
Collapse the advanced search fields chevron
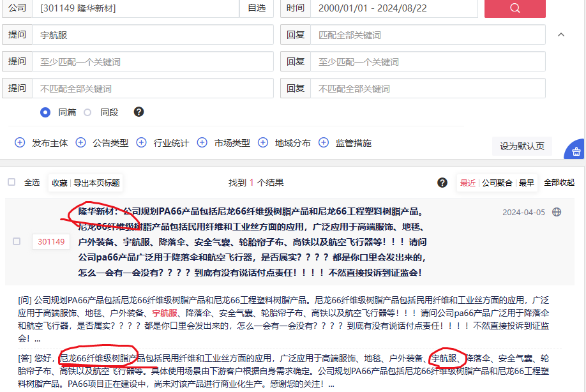(561, 34)
